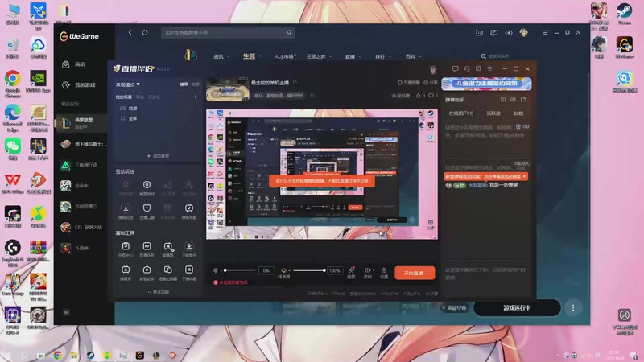Open the 直播伴侣 headset support icon
The height and width of the screenshot is (362, 644).
click(467, 68)
